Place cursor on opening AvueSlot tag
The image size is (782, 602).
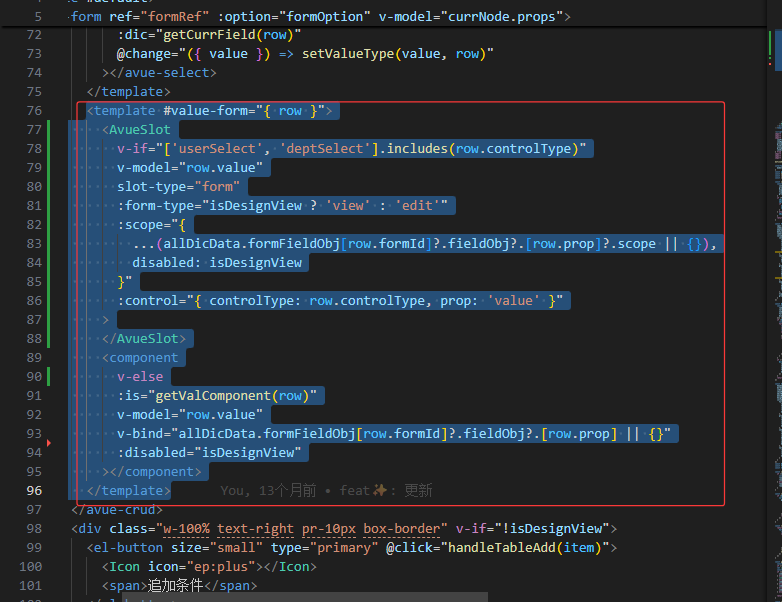pos(141,129)
